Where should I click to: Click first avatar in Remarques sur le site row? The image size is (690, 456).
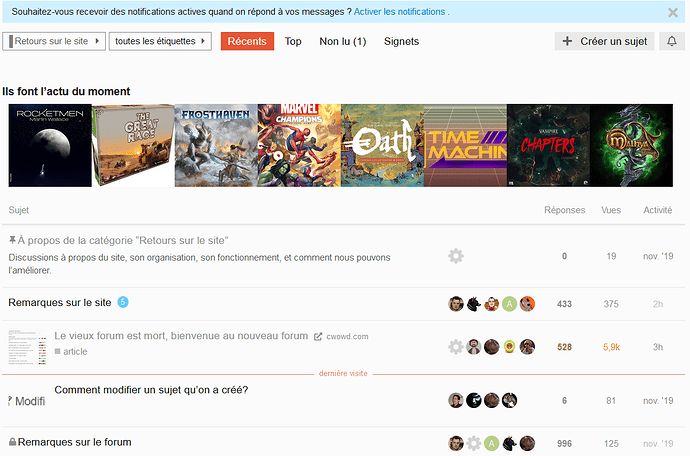point(456,304)
